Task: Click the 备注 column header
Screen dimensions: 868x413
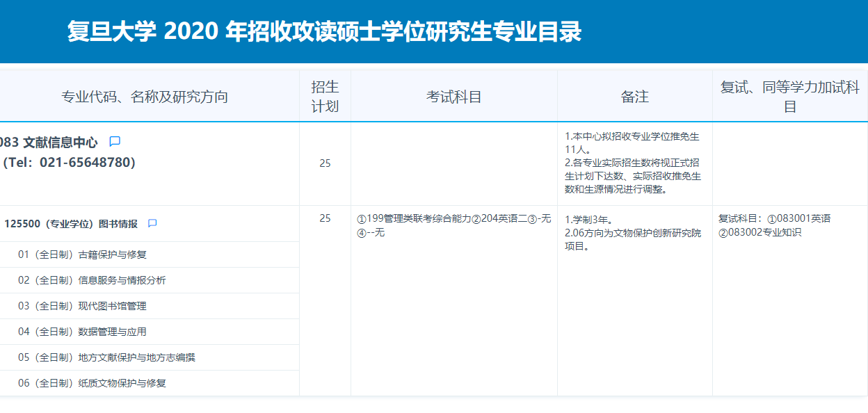Action: 634,97
